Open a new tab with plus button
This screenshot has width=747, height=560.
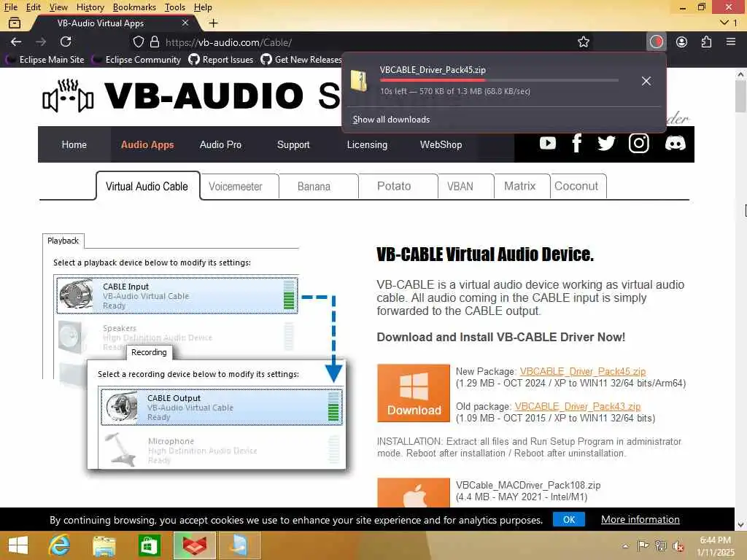pyautogui.click(x=214, y=23)
